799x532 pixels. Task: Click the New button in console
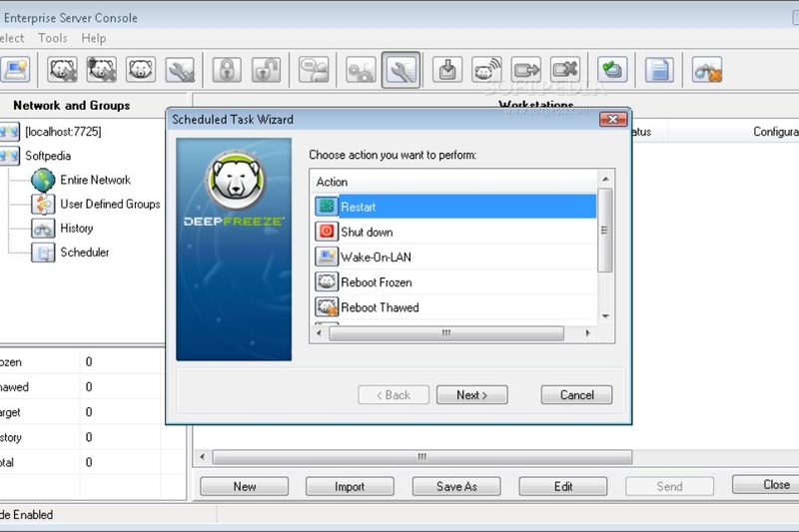(x=245, y=486)
